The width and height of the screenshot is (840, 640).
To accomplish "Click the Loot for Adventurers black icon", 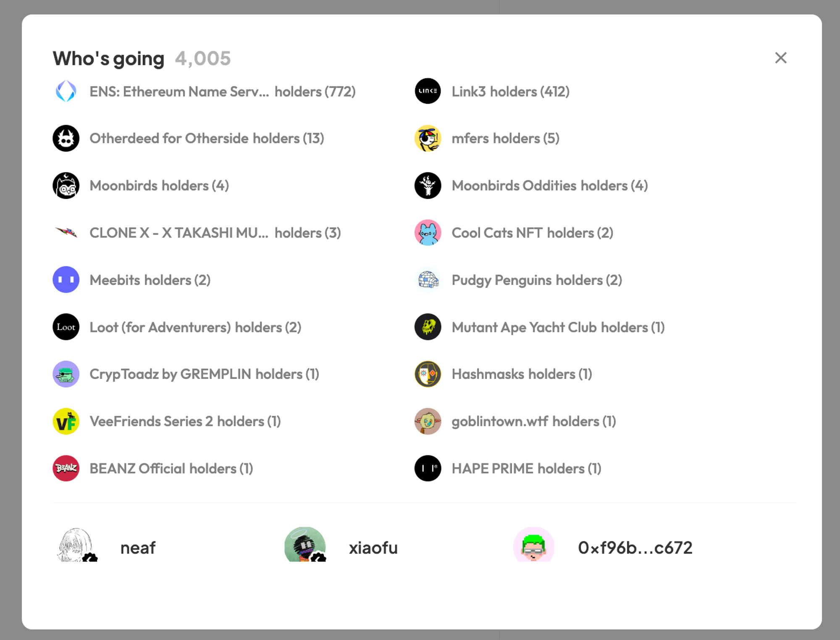I will (x=66, y=327).
